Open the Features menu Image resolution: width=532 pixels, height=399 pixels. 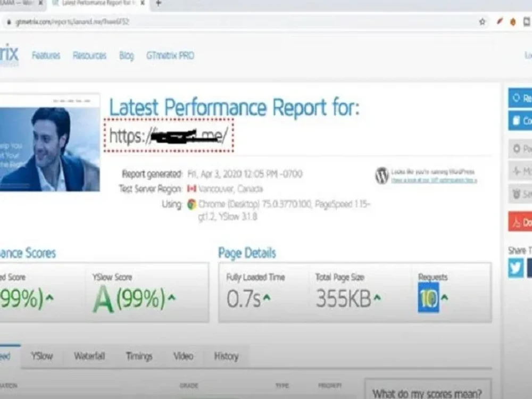coord(46,55)
